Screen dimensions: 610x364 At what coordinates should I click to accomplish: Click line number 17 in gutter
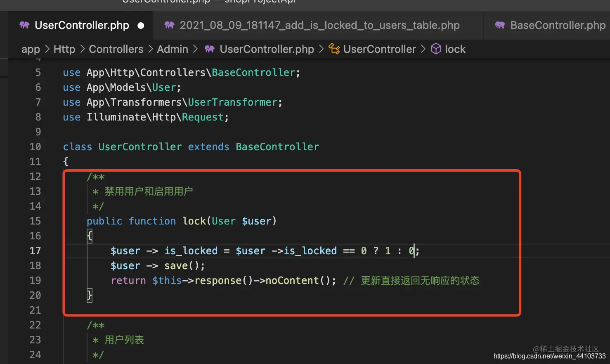tap(35, 251)
